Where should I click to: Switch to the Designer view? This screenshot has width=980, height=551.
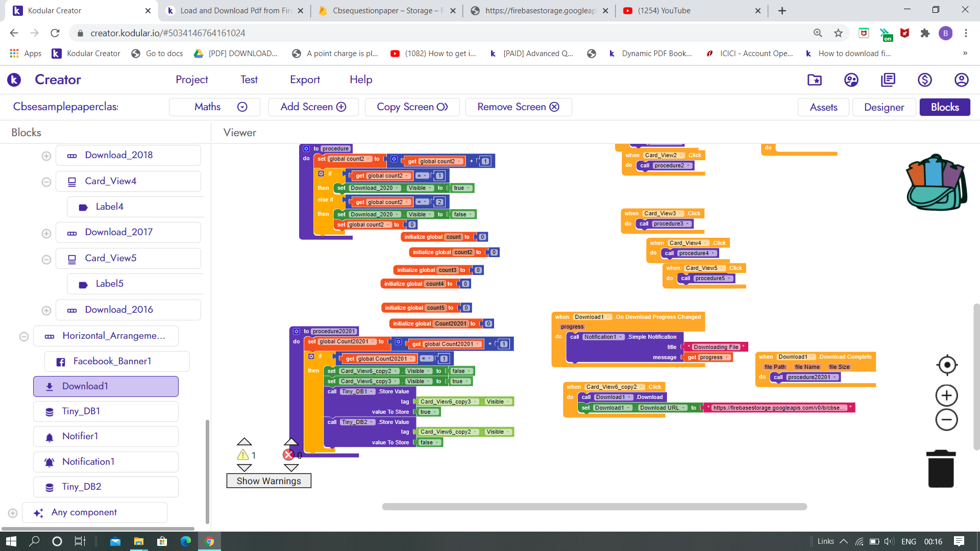pos(884,107)
